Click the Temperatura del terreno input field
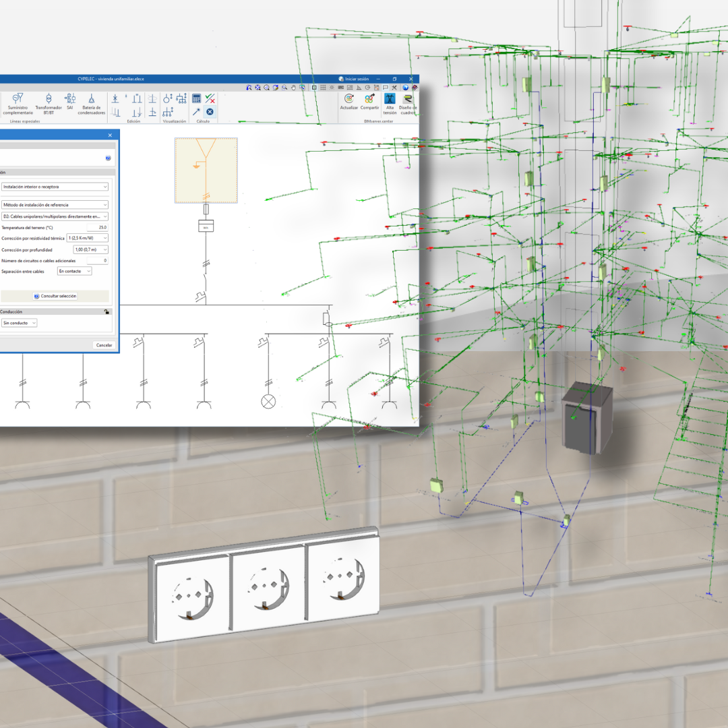Viewport: 728px width, 728px height. (x=97, y=228)
